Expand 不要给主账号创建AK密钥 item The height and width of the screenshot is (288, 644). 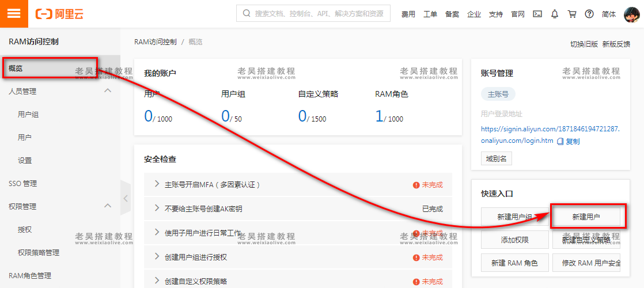click(x=157, y=208)
